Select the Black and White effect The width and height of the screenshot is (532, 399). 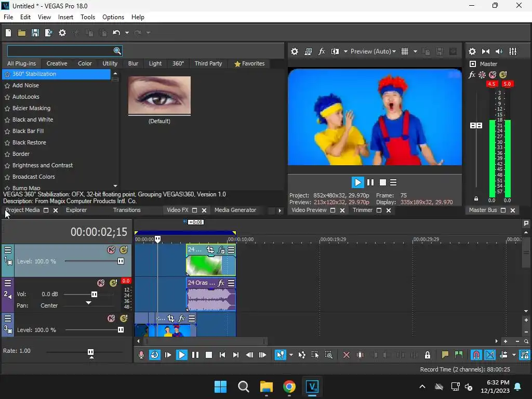click(33, 119)
